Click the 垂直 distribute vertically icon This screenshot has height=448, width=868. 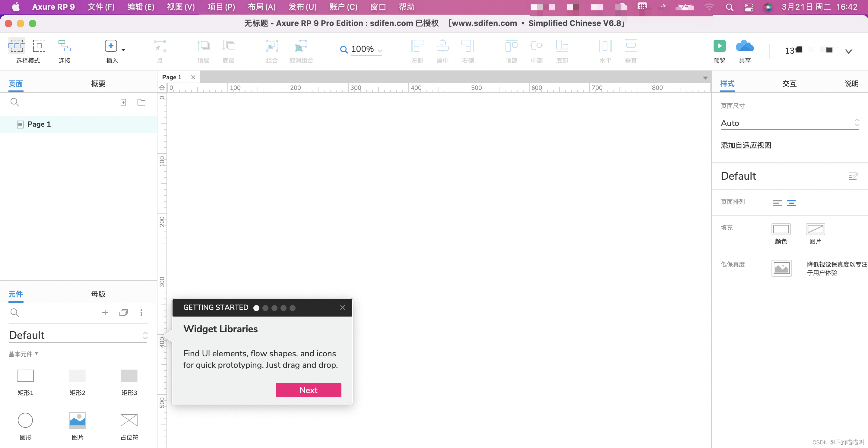(x=631, y=46)
